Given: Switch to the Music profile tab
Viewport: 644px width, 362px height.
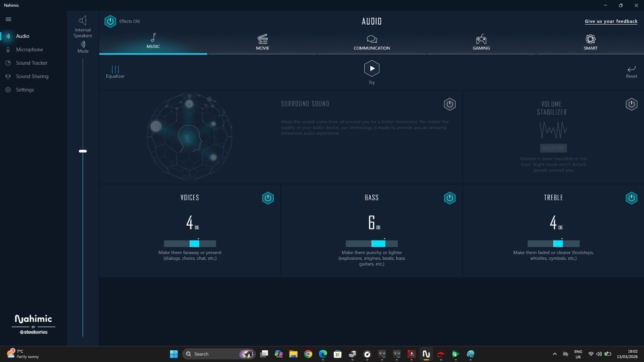Looking at the screenshot, I should point(153,41).
